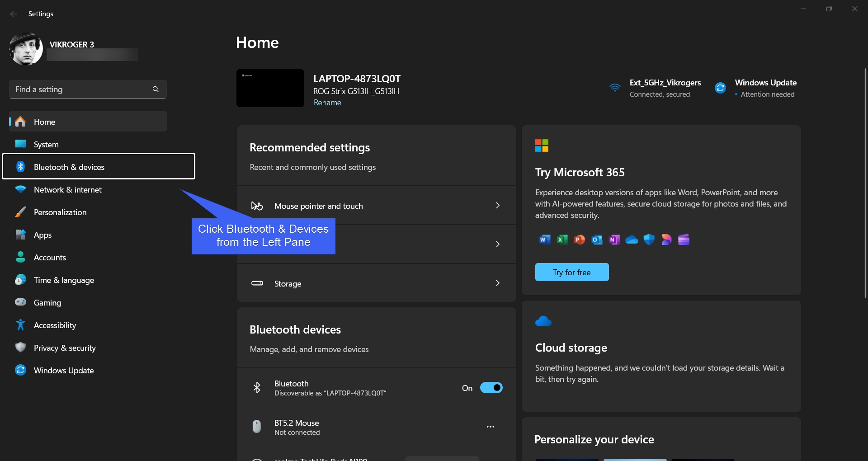Open Ext_5GHz_Vikrogers network status
The width and height of the screenshot is (868, 461).
coord(656,88)
